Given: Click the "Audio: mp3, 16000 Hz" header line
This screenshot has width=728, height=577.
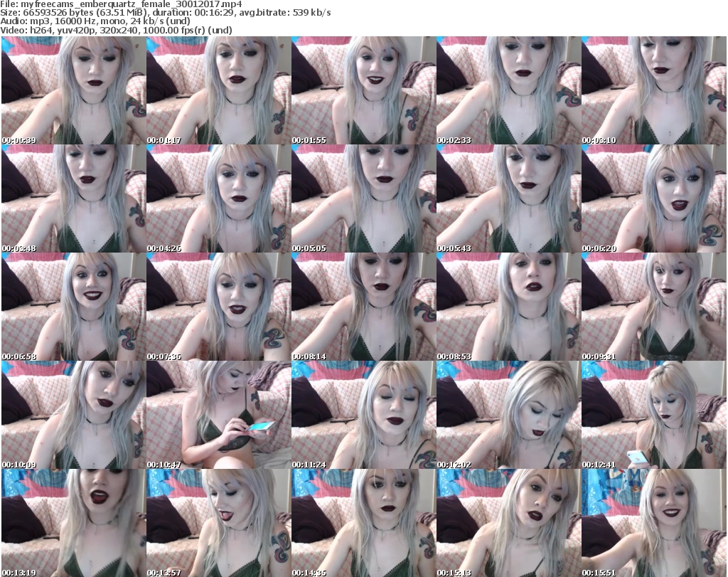Looking at the screenshot, I should pos(95,21).
